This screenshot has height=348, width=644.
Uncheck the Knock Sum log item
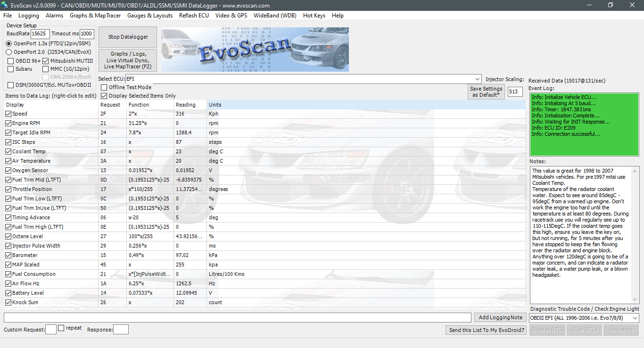click(x=8, y=302)
